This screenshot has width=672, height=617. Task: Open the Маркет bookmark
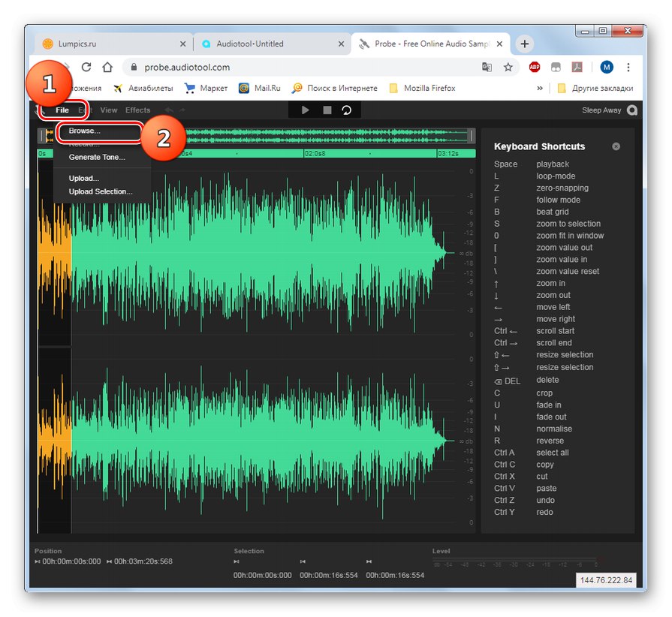(x=206, y=89)
